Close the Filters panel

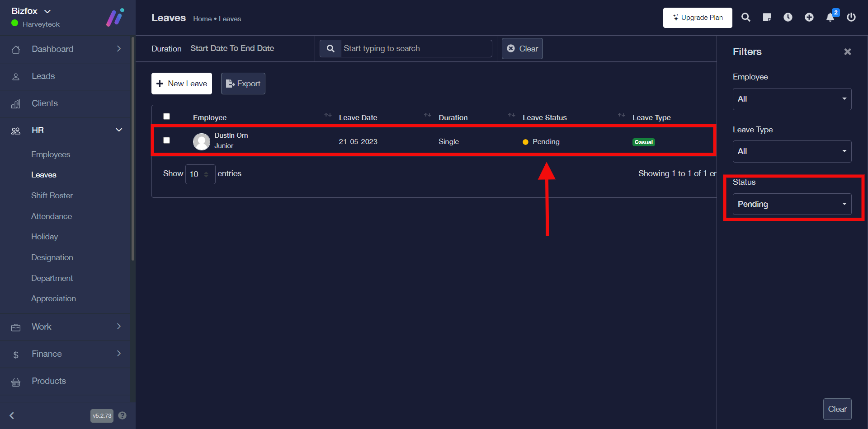click(x=848, y=52)
